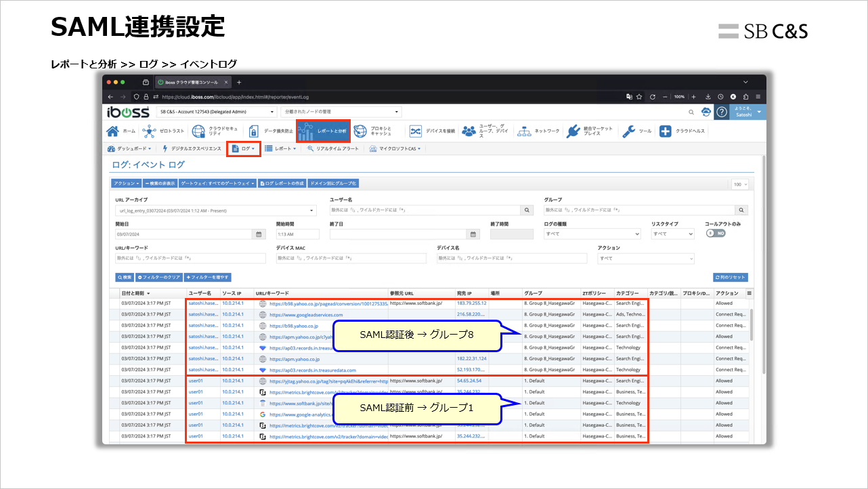
Task: Click the 列のリセット button
Action: tap(731, 278)
